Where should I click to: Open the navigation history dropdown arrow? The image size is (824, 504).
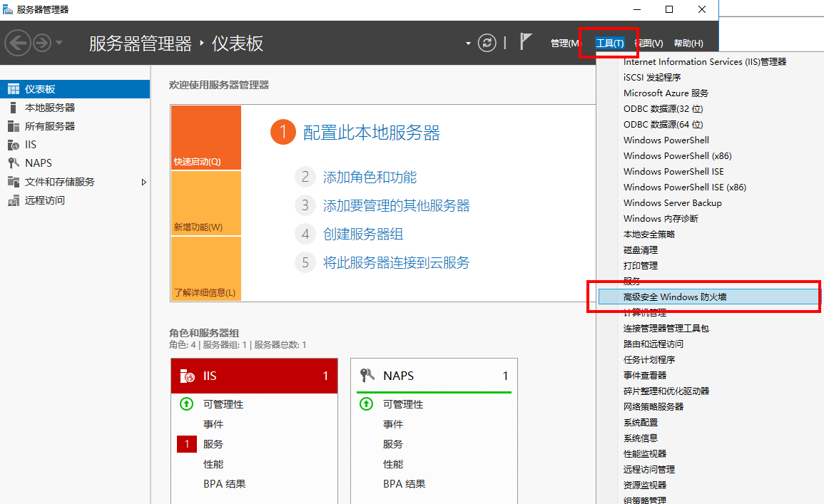pos(59,43)
